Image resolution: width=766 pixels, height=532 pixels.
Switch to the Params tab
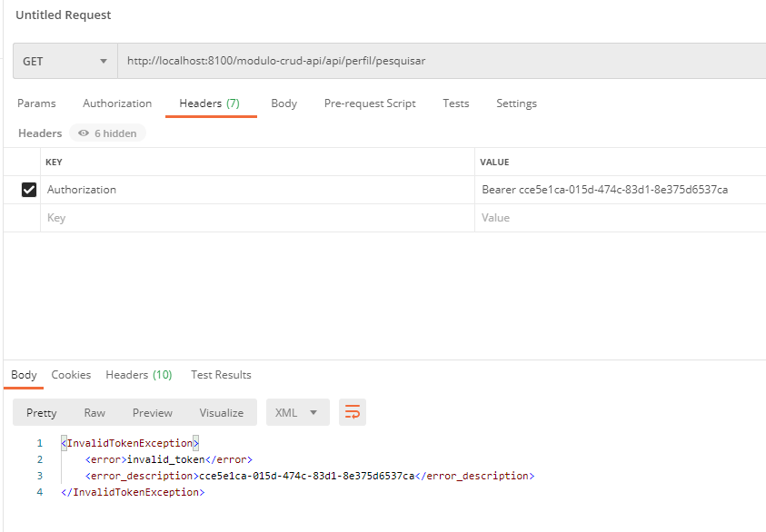pos(36,103)
